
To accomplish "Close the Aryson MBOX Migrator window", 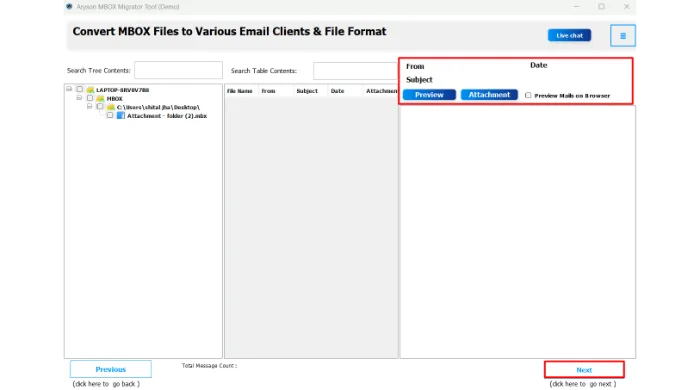I will pos(627,7).
